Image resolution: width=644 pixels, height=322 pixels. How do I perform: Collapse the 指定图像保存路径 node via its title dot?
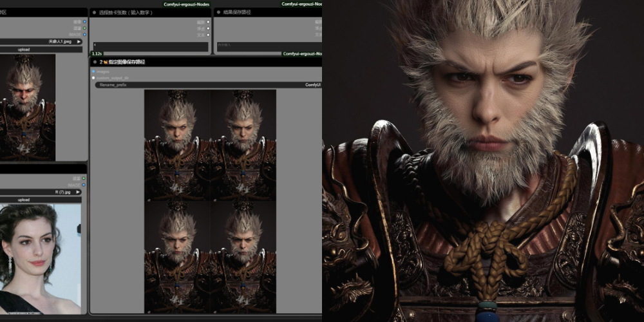point(95,62)
